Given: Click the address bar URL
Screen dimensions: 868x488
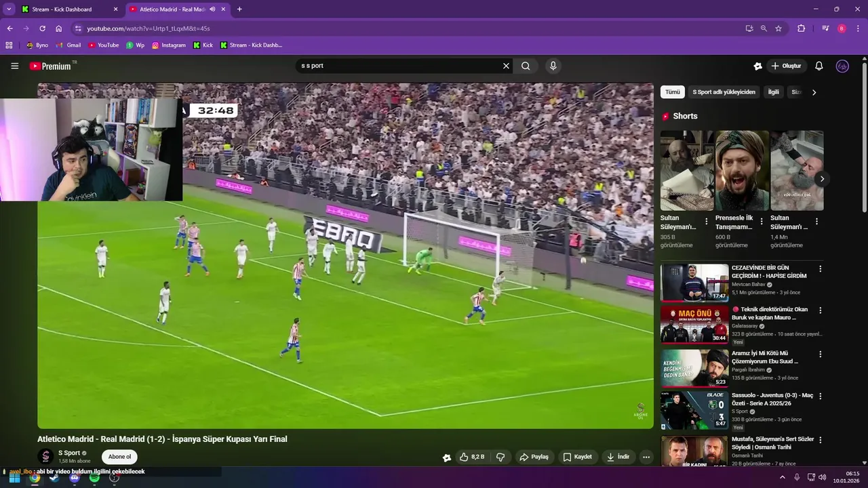Looking at the screenshot, I should (x=149, y=28).
